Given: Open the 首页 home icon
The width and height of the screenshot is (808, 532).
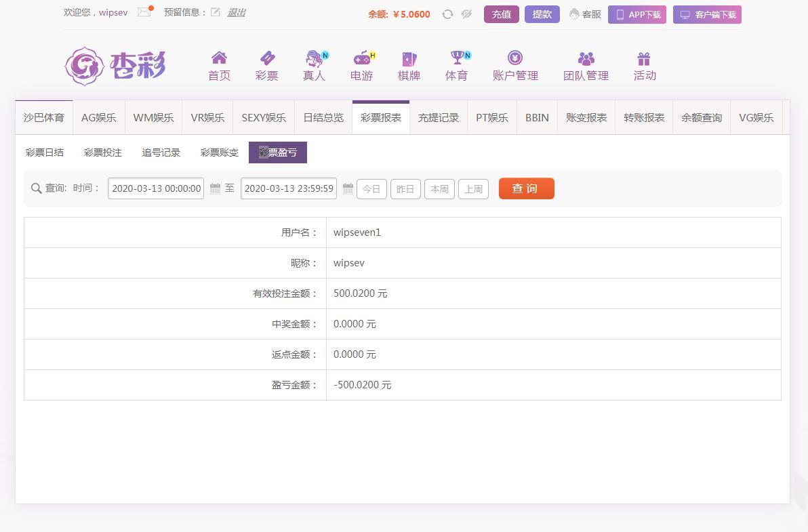Looking at the screenshot, I should 219,58.
